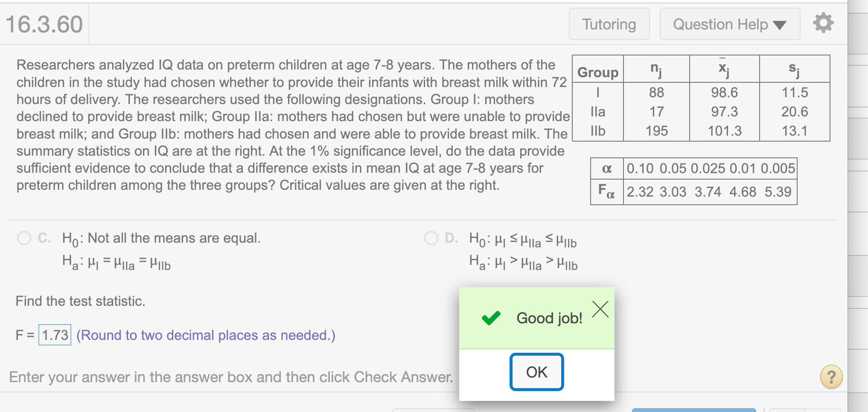This screenshot has width=868, height=412.
Task: Open the settings gear icon
Action: (x=823, y=23)
